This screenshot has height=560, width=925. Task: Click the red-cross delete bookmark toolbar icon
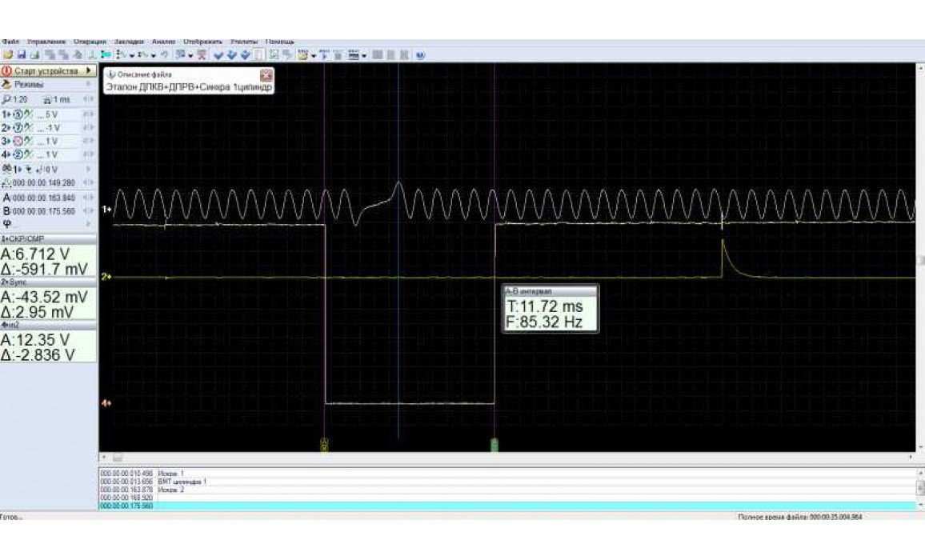(x=202, y=55)
